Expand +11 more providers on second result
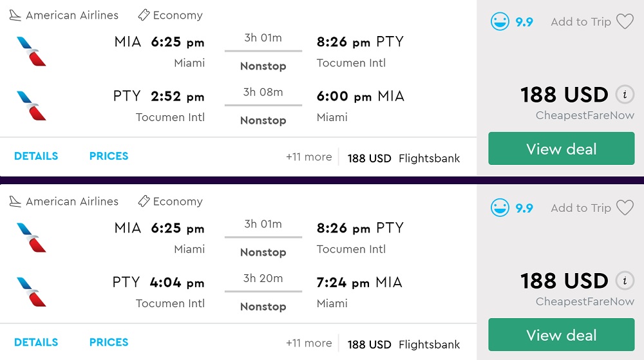Viewport: 644px width, 360px height. 309,343
